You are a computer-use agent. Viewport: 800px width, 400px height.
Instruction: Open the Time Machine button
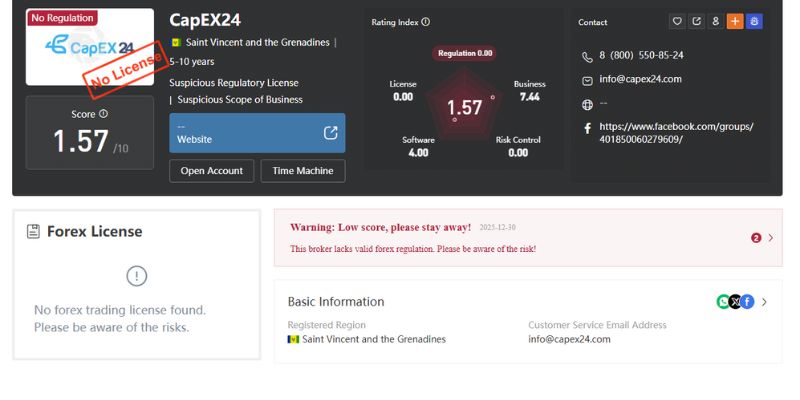303,171
